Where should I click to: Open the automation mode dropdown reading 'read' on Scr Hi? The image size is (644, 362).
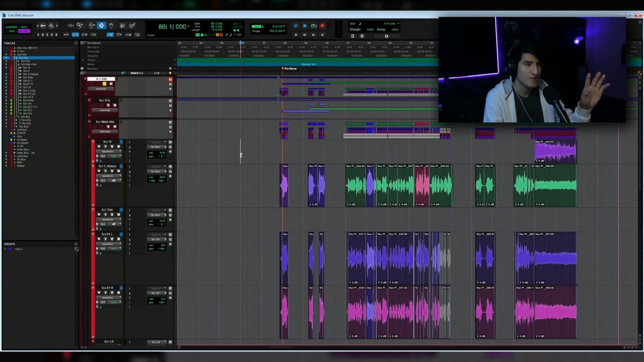[114, 156]
